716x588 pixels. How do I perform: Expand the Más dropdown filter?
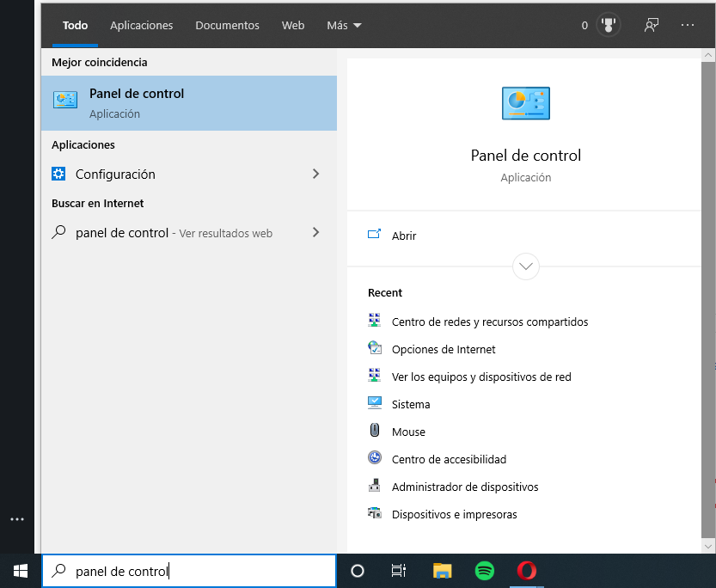[344, 26]
